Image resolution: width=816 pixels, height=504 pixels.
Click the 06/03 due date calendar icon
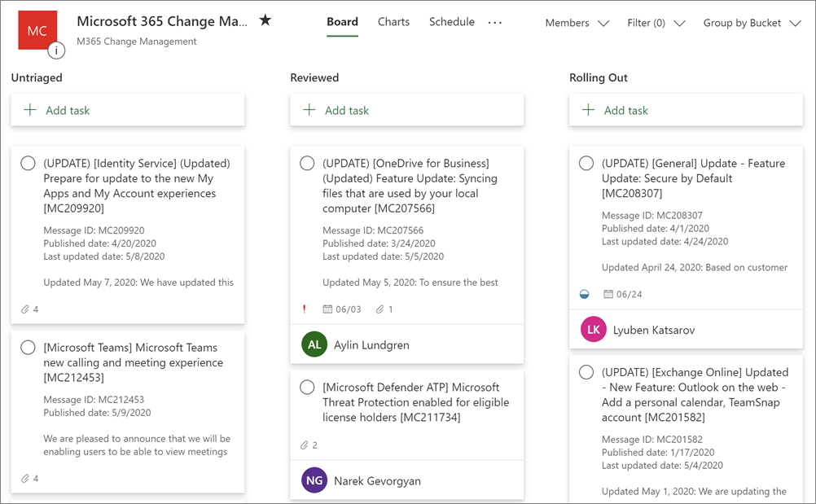tap(327, 309)
